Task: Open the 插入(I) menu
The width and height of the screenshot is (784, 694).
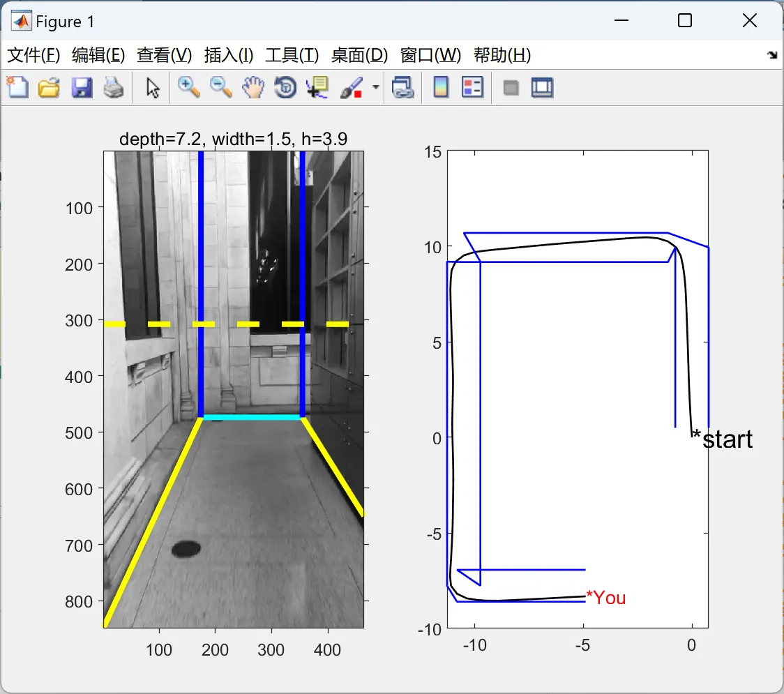Action: click(228, 55)
